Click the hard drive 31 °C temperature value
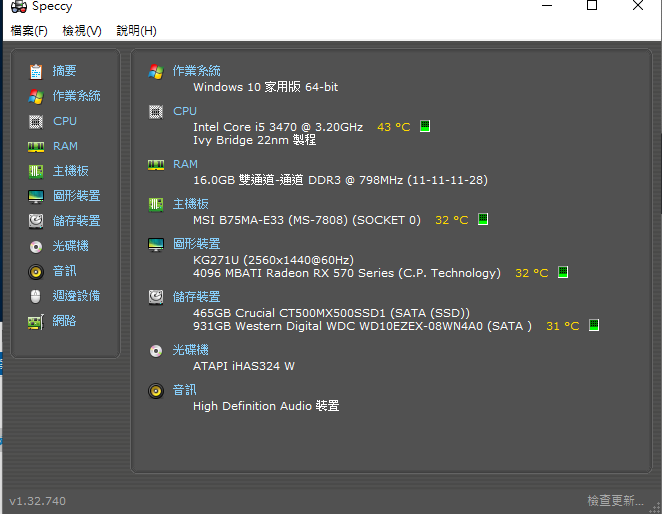This screenshot has height=514, width=662. pyautogui.click(x=563, y=326)
